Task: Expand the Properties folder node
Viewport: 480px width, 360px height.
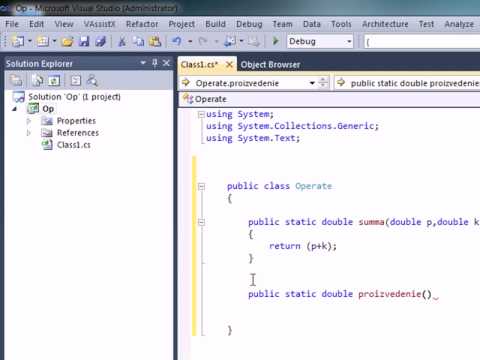Action: [x=29, y=121]
